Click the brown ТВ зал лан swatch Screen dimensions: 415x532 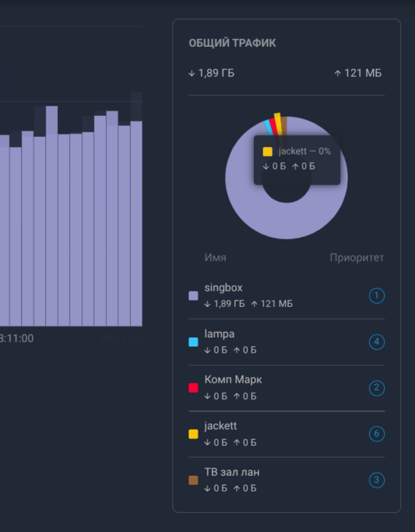193,480
